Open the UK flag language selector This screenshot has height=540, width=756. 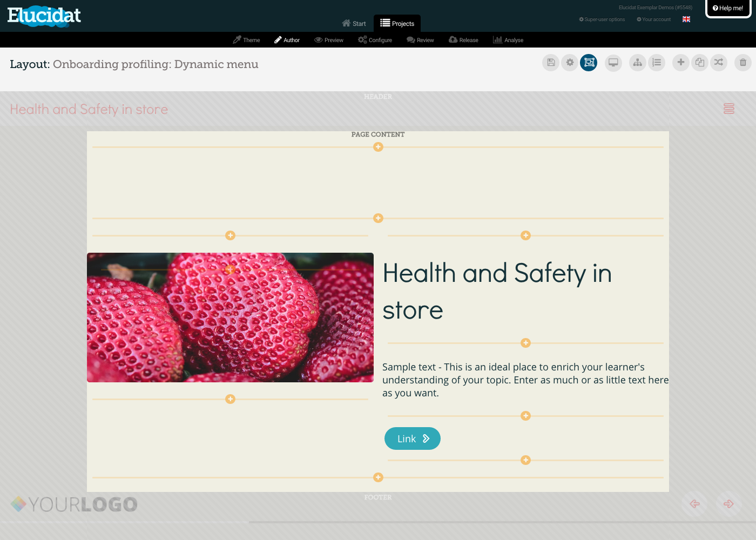[x=686, y=19]
